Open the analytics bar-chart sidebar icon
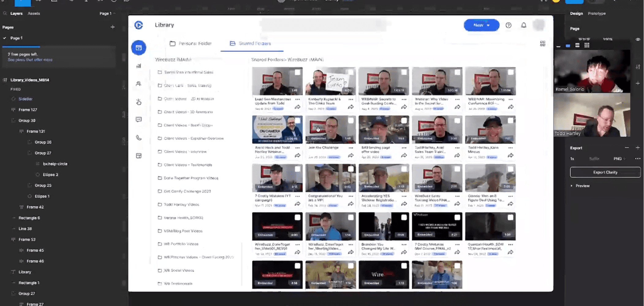The height and width of the screenshot is (306, 644). 139,66
